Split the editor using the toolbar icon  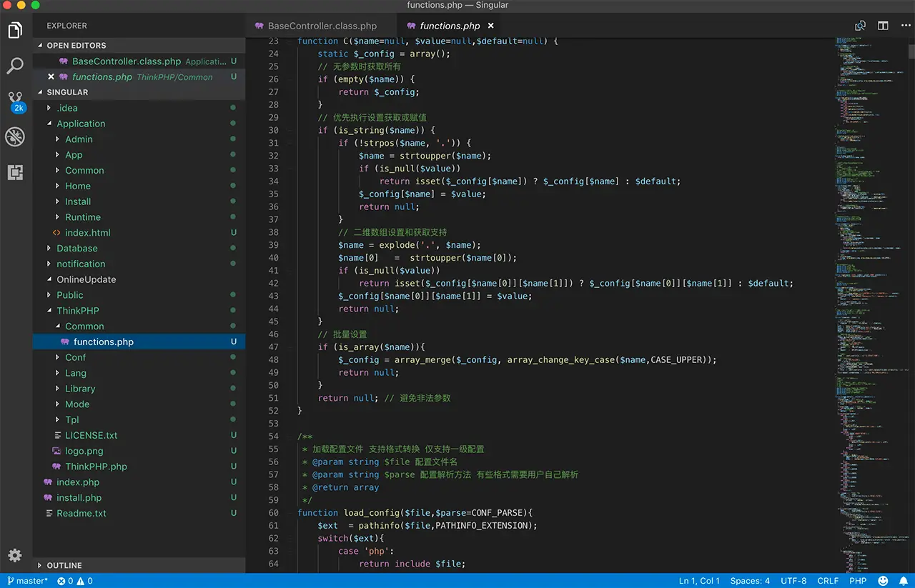[883, 25]
